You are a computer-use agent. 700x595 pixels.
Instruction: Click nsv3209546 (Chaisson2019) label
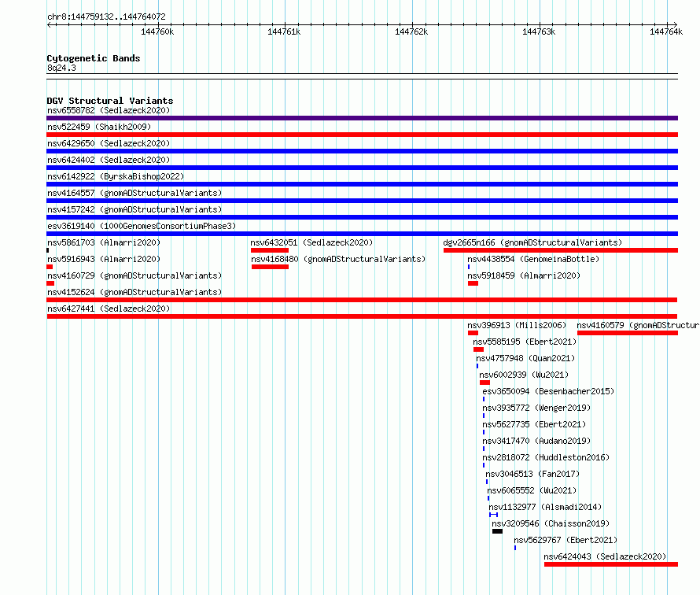point(551,523)
